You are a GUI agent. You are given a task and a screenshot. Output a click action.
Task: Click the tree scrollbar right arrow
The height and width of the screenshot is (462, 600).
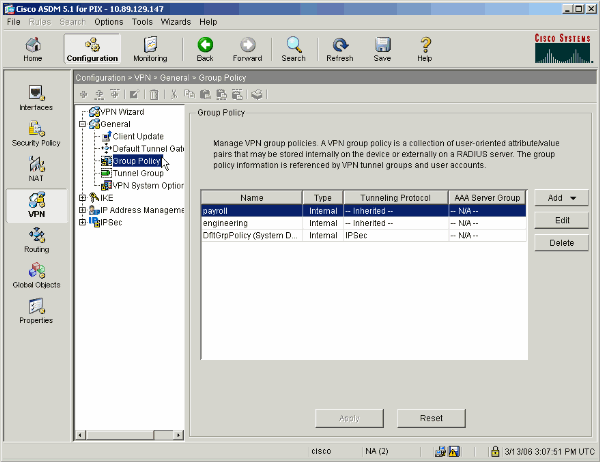click(178, 435)
